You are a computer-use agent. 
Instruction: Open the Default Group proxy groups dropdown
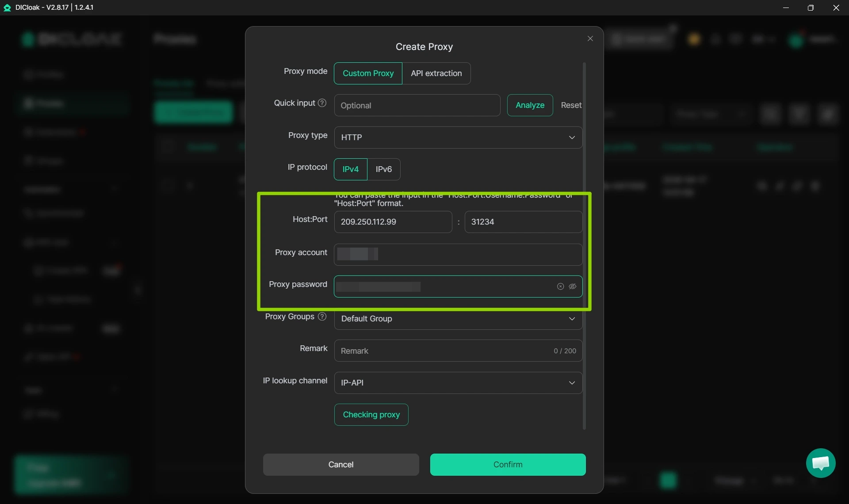click(x=458, y=319)
